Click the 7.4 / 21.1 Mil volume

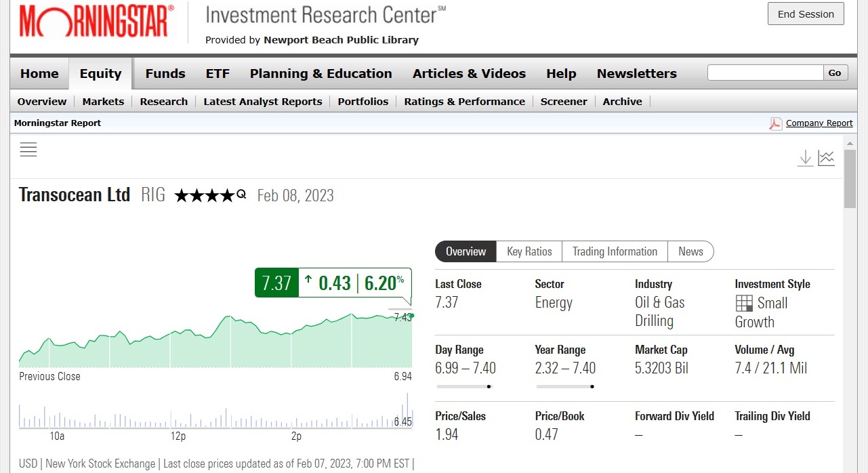point(770,369)
